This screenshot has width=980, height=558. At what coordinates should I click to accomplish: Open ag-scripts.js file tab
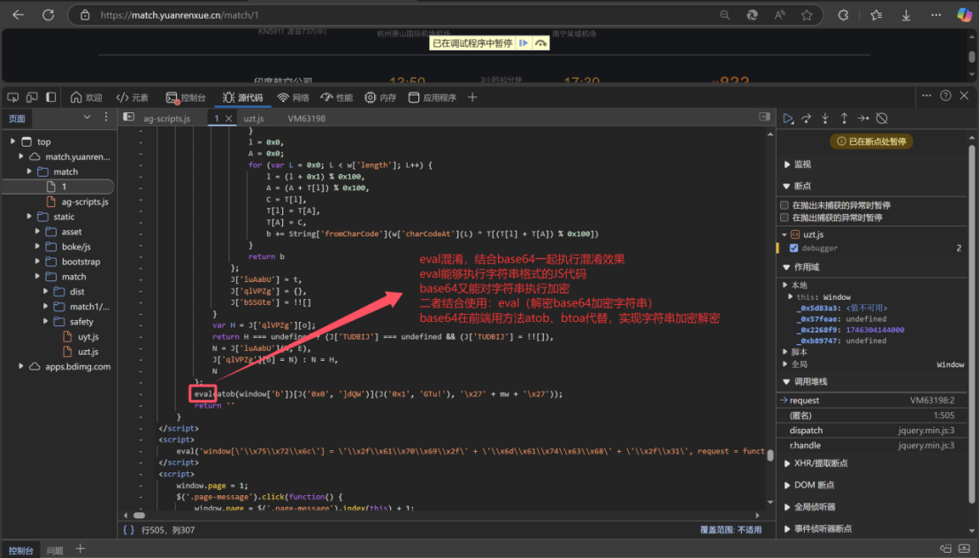(167, 118)
